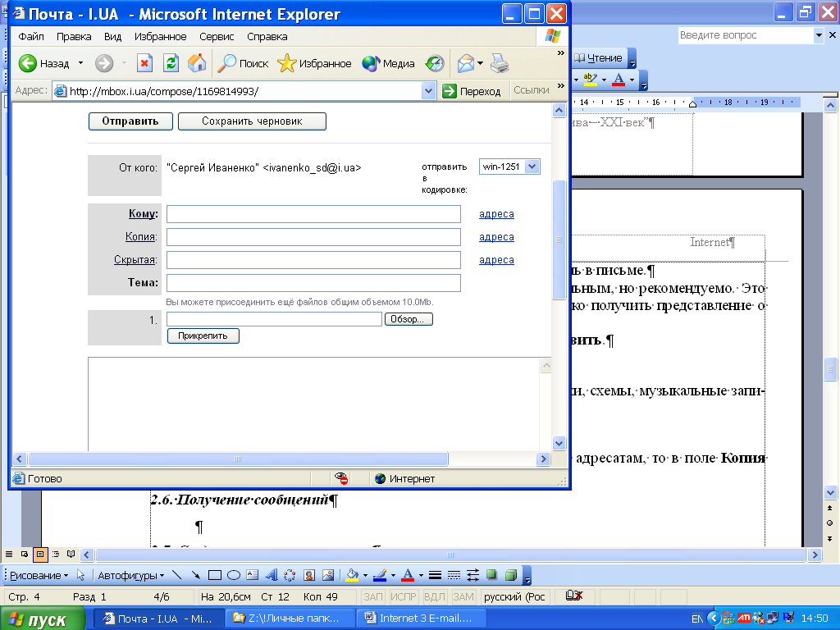The width and height of the screenshot is (840, 630).
Task: Stop page loading with the red X icon
Action: [144, 63]
